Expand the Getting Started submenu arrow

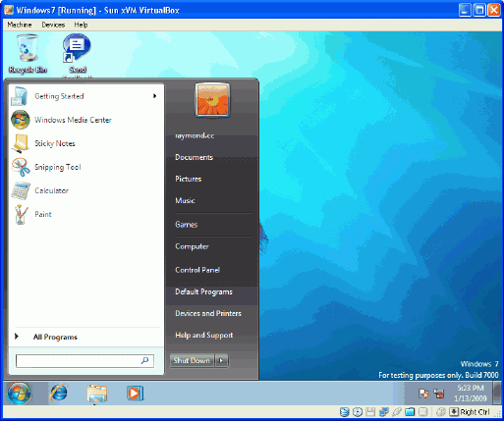154,96
